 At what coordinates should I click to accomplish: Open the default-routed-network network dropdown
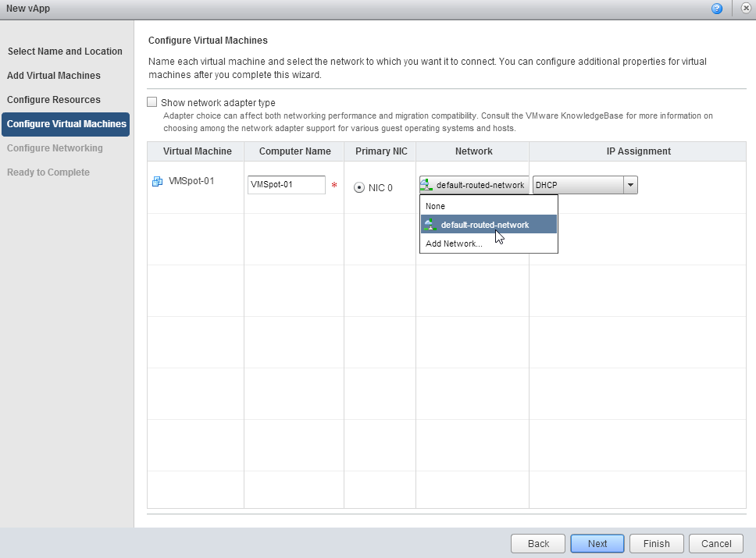tap(474, 185)
